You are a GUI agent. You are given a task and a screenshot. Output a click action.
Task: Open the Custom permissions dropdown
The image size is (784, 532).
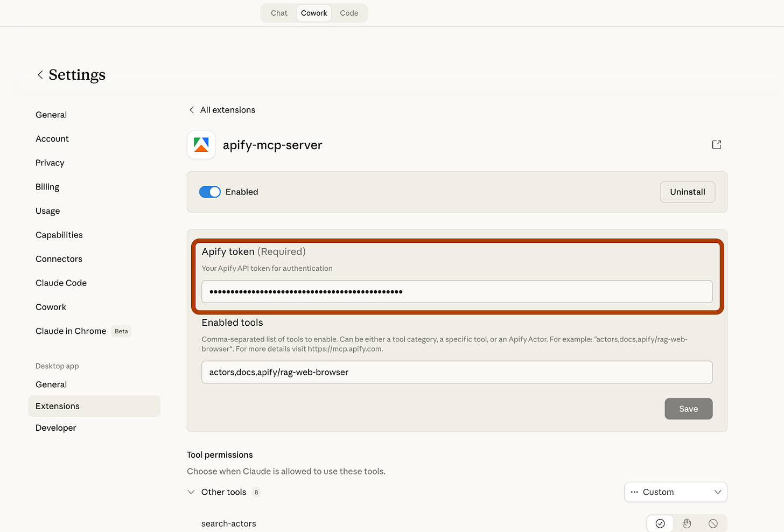point(676,492)
